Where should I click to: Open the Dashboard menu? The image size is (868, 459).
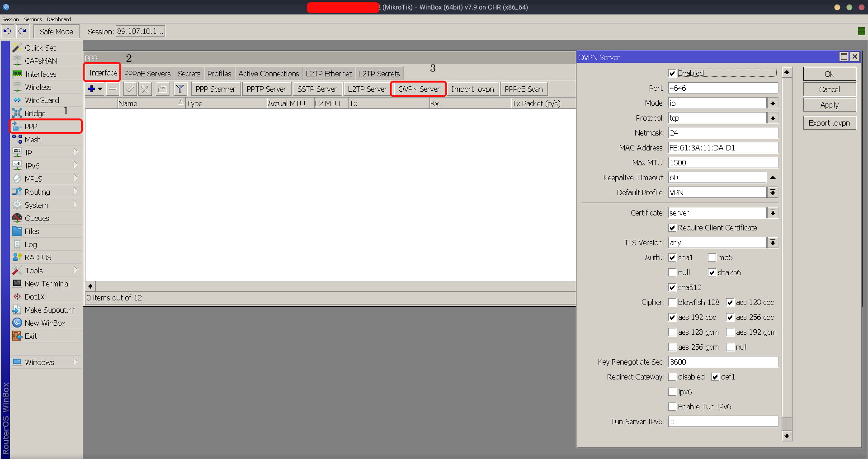59,19
